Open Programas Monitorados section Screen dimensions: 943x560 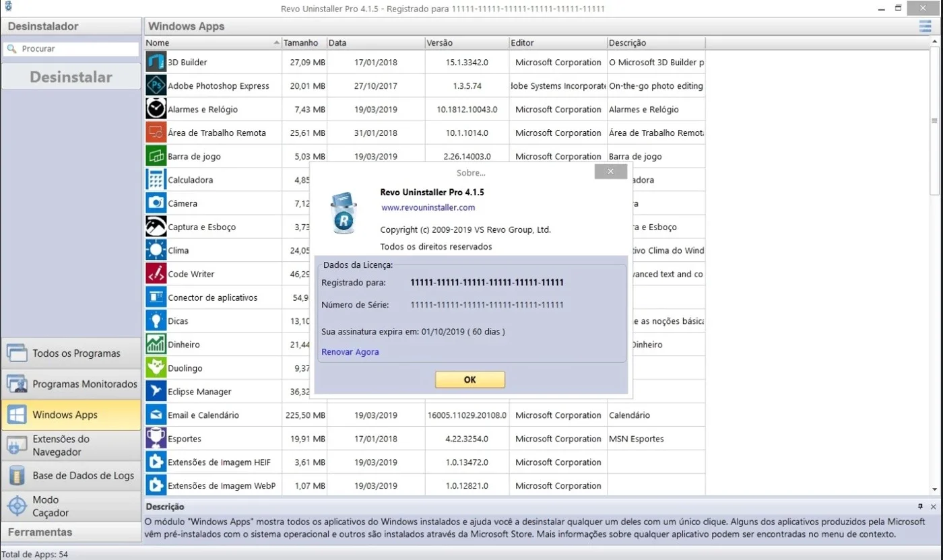[x=71, y=384]
